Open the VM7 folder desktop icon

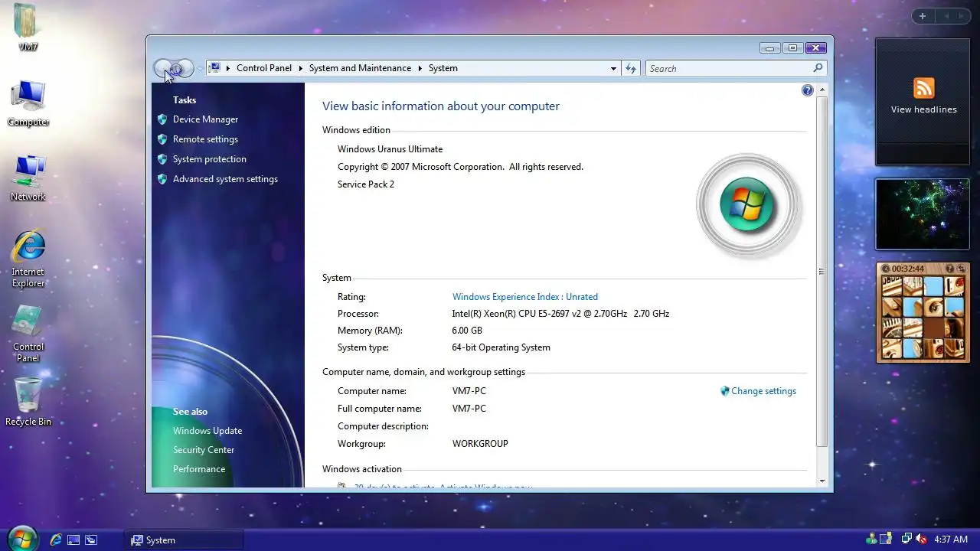click(28, 28)
